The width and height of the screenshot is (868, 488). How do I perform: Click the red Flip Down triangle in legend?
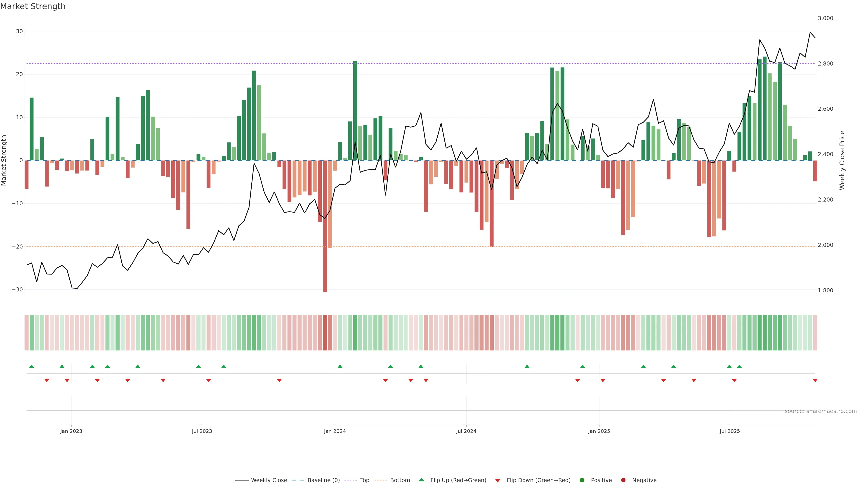tap(497, 480)
